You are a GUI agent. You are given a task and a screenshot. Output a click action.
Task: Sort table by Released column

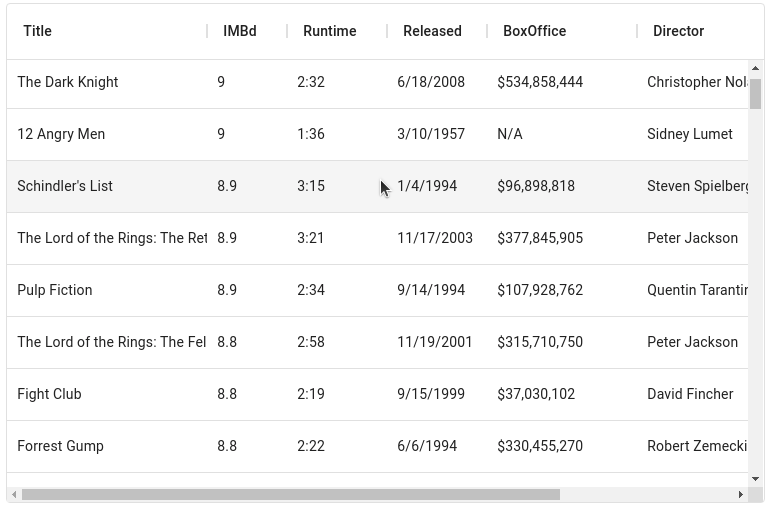coord(432,31)
